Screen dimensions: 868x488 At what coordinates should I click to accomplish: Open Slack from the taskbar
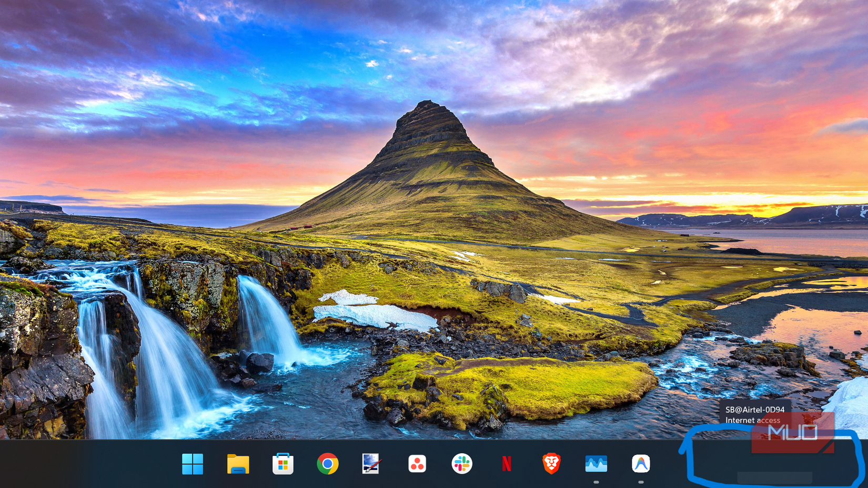tap(462, 464)
